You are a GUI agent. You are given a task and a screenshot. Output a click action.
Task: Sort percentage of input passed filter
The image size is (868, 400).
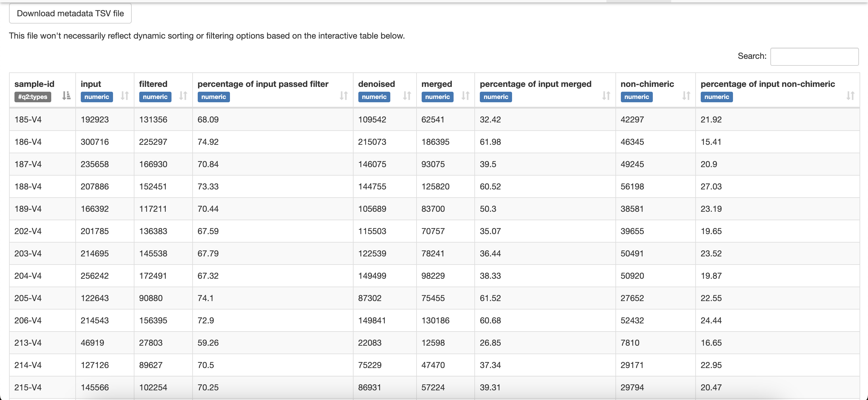[343, 96]
